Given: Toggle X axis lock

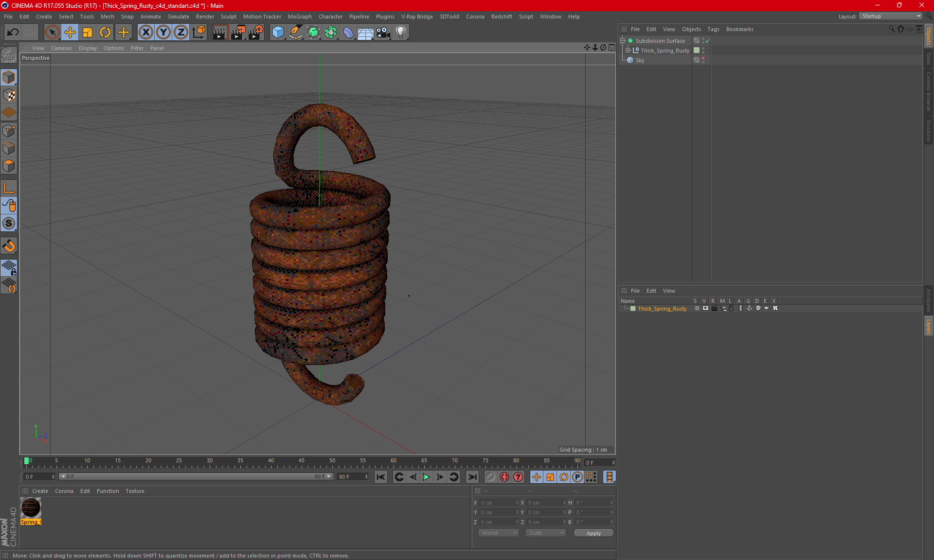Looking at the screenshot, I should point(145,33).
